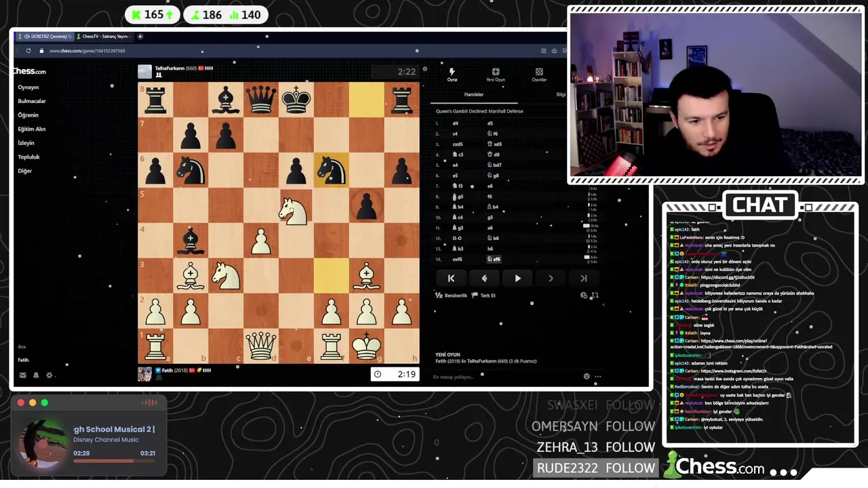Open a new browser tab with plus
Screen dimensions: 868x488
coord(140,37)
